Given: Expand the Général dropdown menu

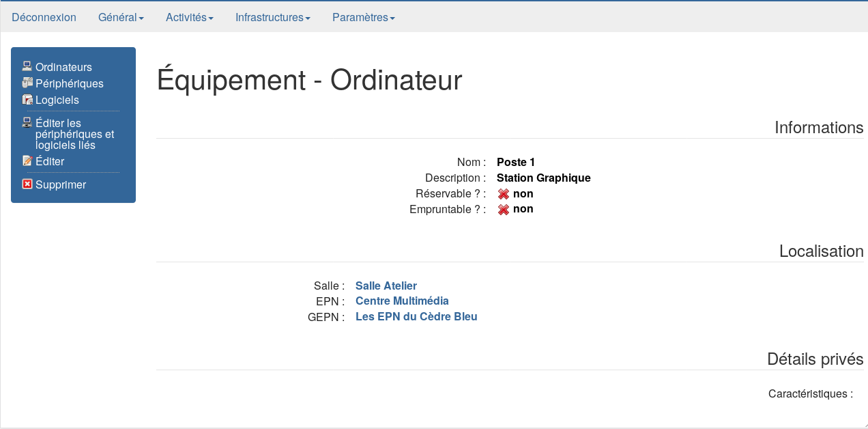Looking at the screenshot, I should (x=121, y=18).
